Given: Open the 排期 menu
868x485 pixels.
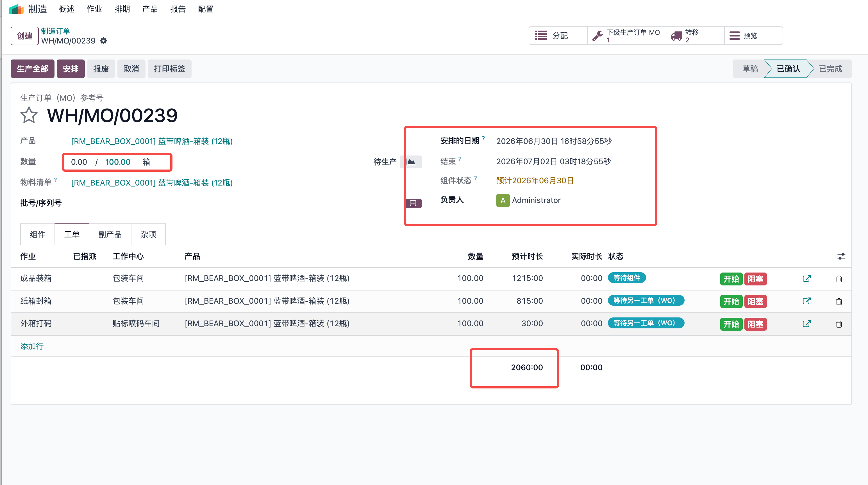Looking at the screenshot, I should tap(122, 9).
